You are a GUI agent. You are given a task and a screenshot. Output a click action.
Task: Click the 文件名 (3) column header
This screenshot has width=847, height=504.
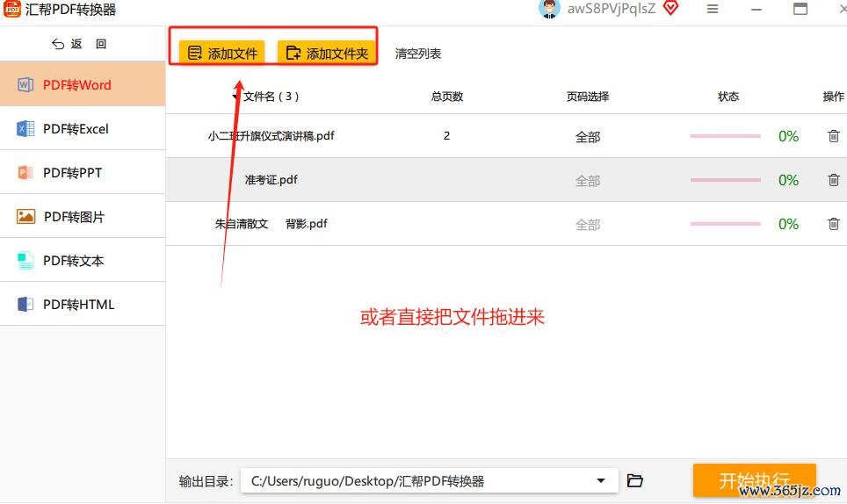pyautogui.click(x=271, y=97)
